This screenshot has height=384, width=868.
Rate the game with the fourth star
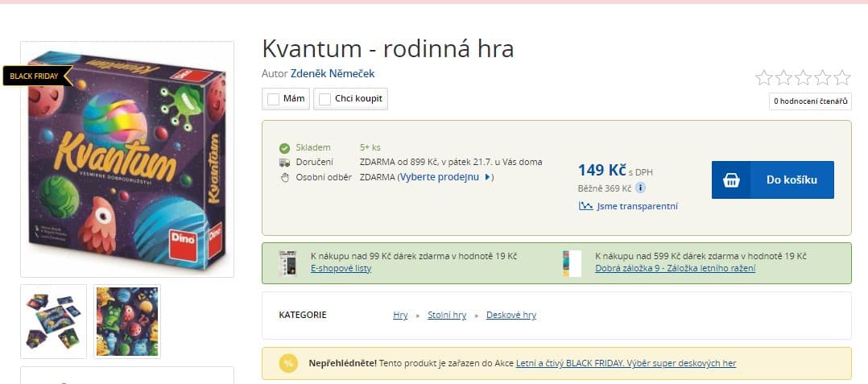(x=823, y=77)
